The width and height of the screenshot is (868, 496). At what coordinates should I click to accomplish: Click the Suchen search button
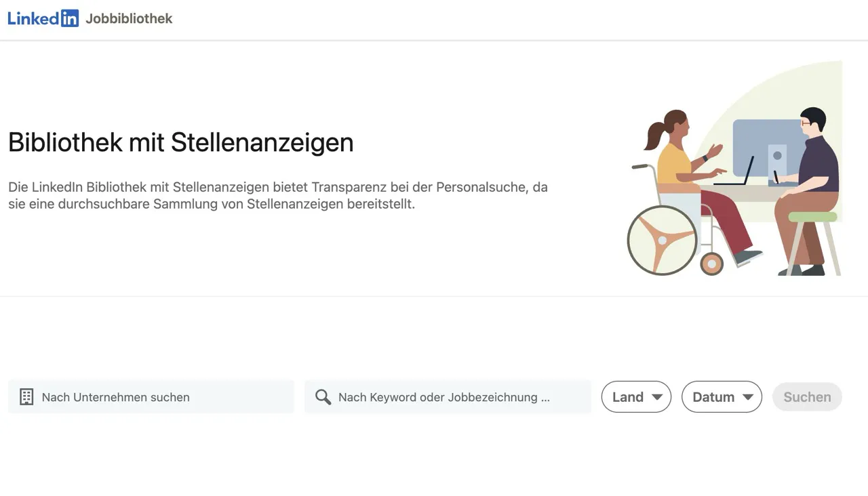click(x=807, y=397)
